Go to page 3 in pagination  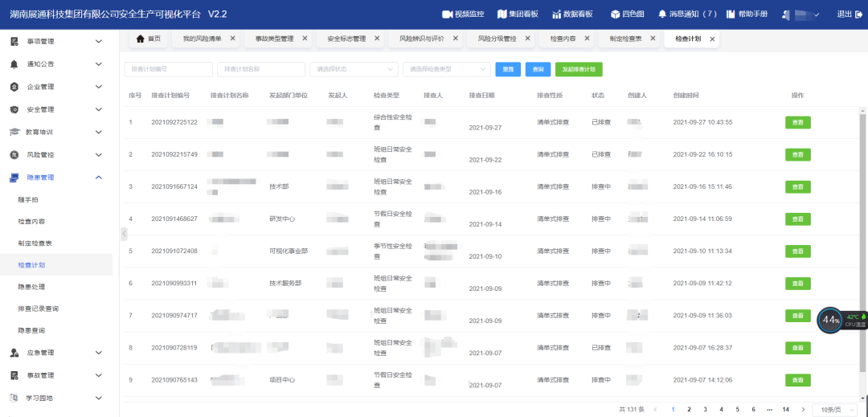click(705, 409)
